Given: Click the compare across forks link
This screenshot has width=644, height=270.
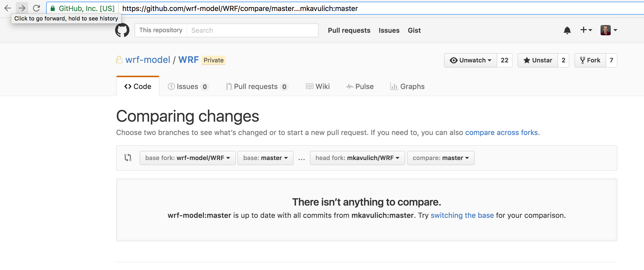Looking at the screenshot, I should tap(502, 132).
